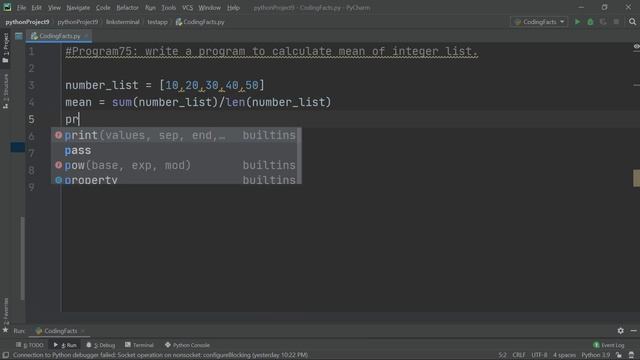Open the Code menu
The width and height of the screenshot is (640, 360).
[x=103, y=7]
